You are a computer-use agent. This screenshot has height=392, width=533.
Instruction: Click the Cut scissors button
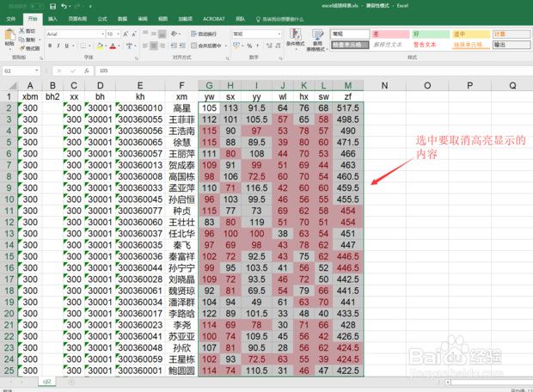click(x=28, y=31)
